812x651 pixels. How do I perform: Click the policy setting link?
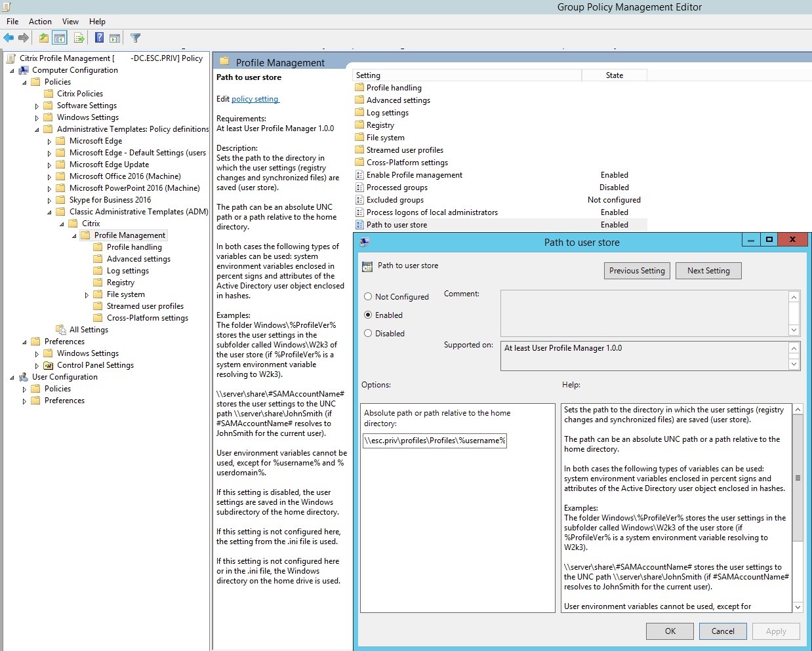tap(255, 99)
